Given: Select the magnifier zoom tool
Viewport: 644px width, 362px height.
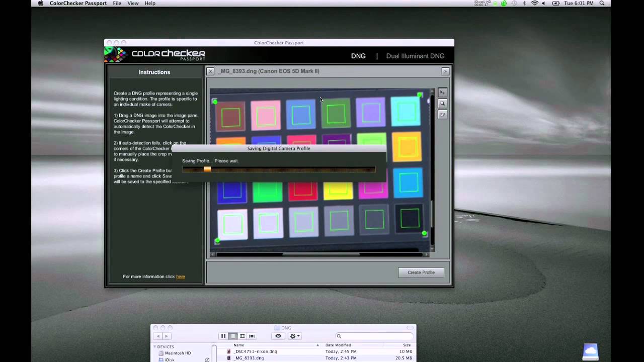Looking at the screenshot, I should (442, 104).
